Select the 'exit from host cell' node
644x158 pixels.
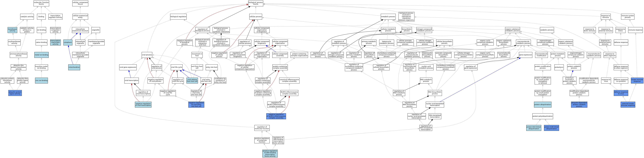click(197, 67)
